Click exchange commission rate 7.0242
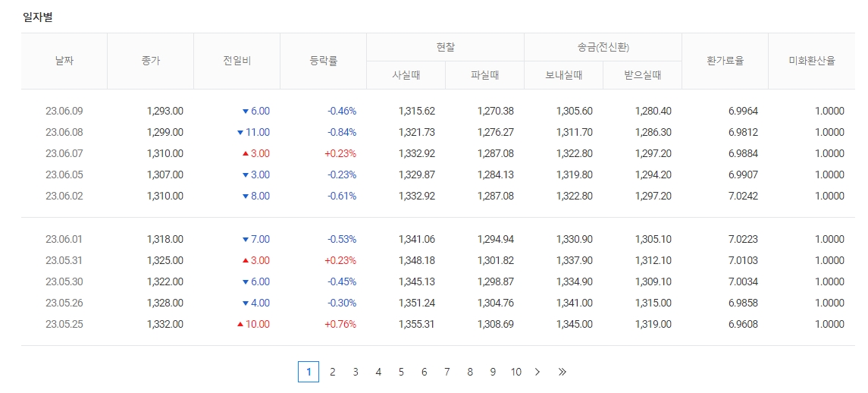This screenshot has width=868, height=393. pyautogui.click(x=744, y=196)
